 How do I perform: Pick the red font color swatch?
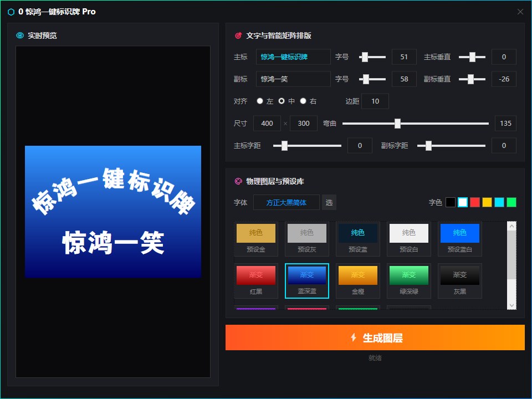pos(475,202)
